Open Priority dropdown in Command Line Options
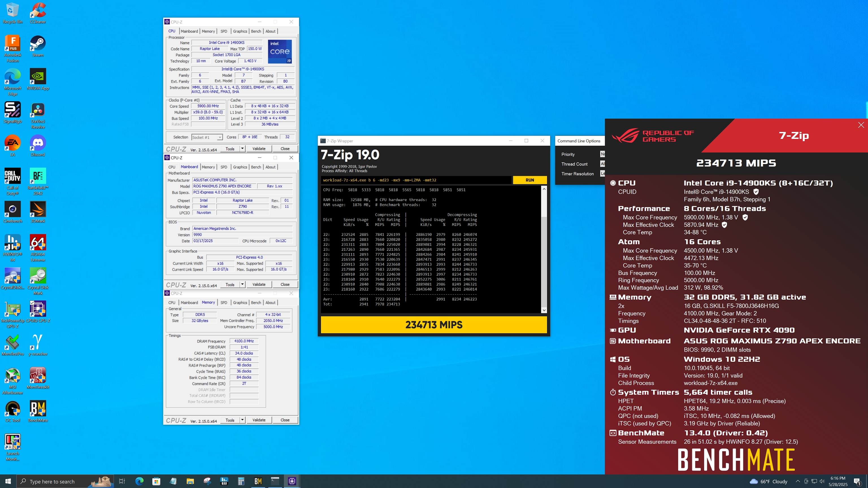The image size is (868, 488). (x=602, y=154)
